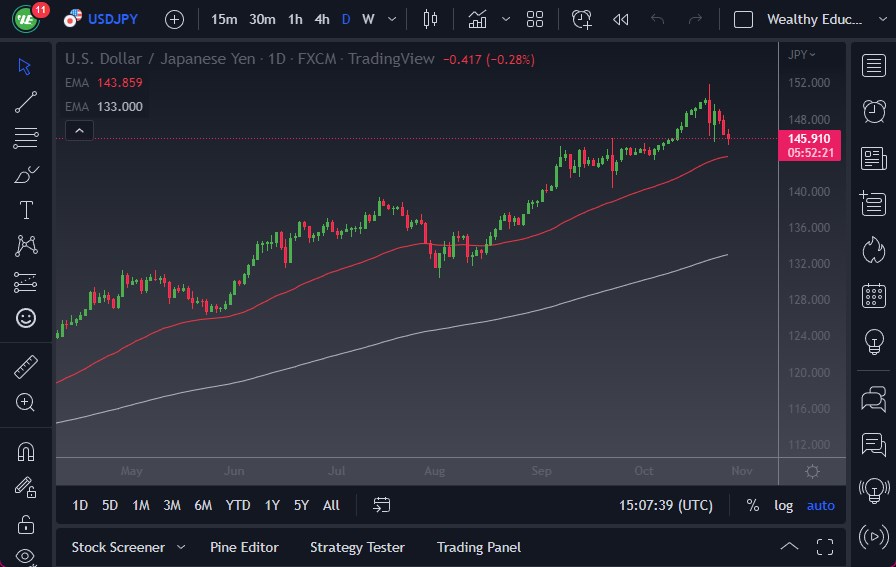The height and width of the screenshot is (567, 896).
Task: Click the current price label 145.910
Action: pyautogui.click(x=808, y=138)
